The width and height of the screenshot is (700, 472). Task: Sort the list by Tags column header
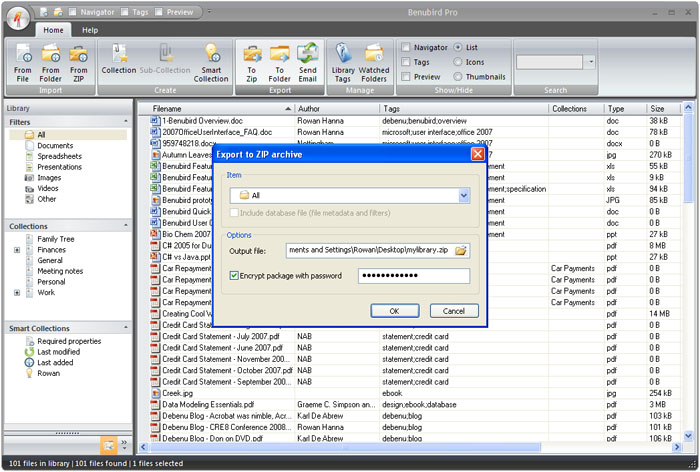click(464, 109)
